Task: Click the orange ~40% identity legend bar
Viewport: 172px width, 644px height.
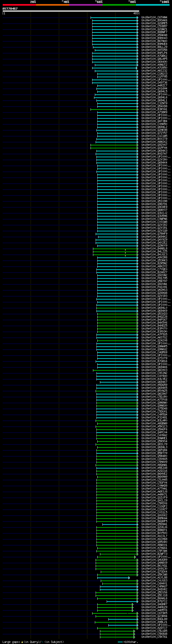Action: [52, 5]
